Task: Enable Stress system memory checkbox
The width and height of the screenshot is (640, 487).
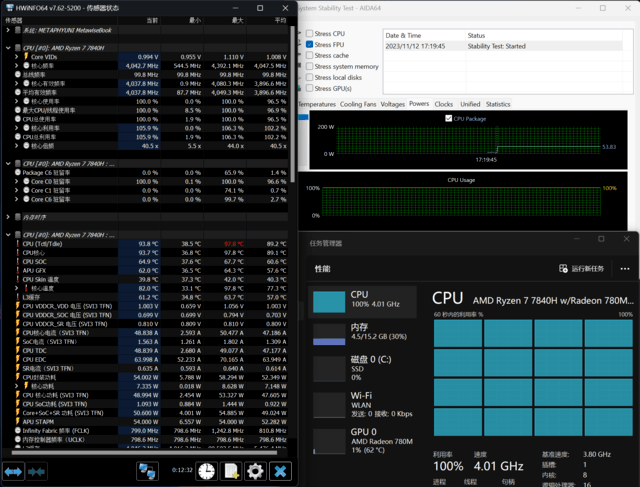Action: [309, 66]
